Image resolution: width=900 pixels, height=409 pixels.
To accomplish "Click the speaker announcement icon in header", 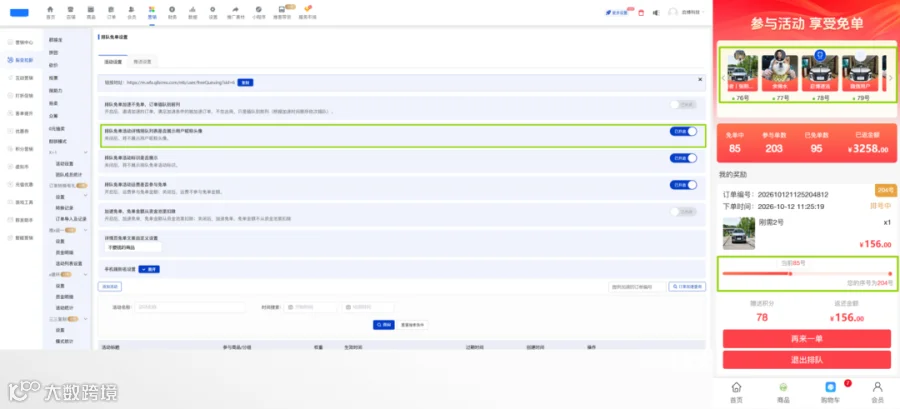I will point(656,12).
